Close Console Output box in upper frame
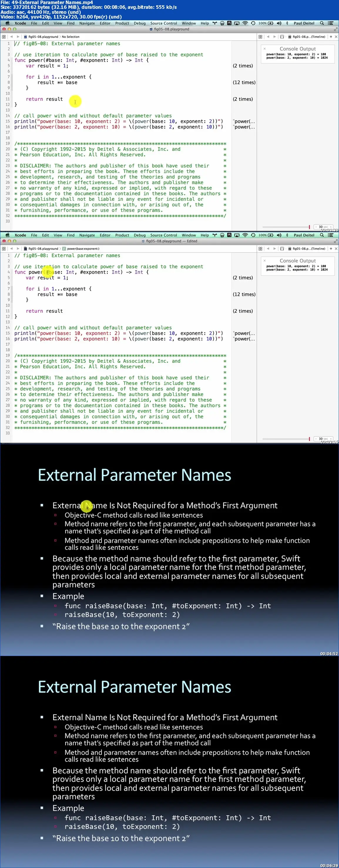The image size is (339, 868). click(x=265, y=49)
